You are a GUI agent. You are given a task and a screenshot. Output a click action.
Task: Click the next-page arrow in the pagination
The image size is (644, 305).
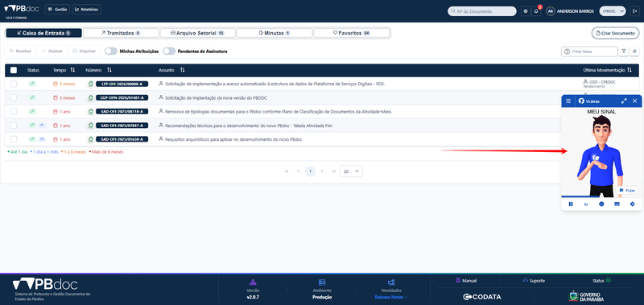[322, 171]
